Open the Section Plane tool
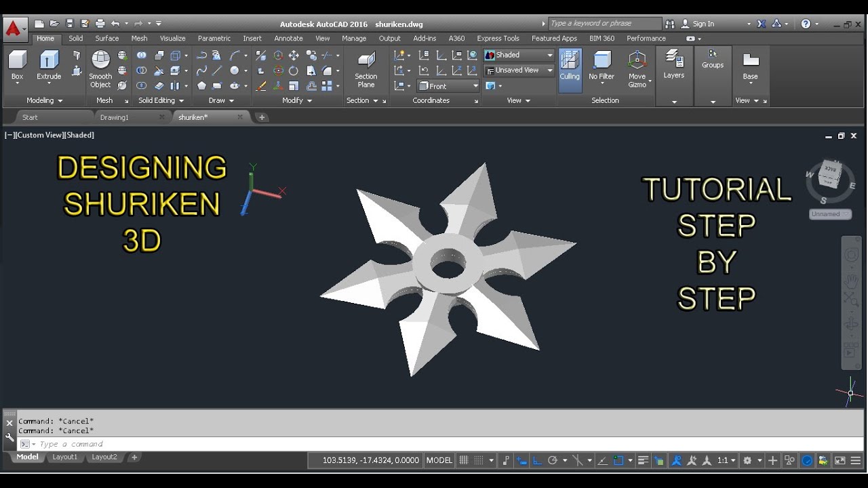868x488 pixels. [366, 70]
